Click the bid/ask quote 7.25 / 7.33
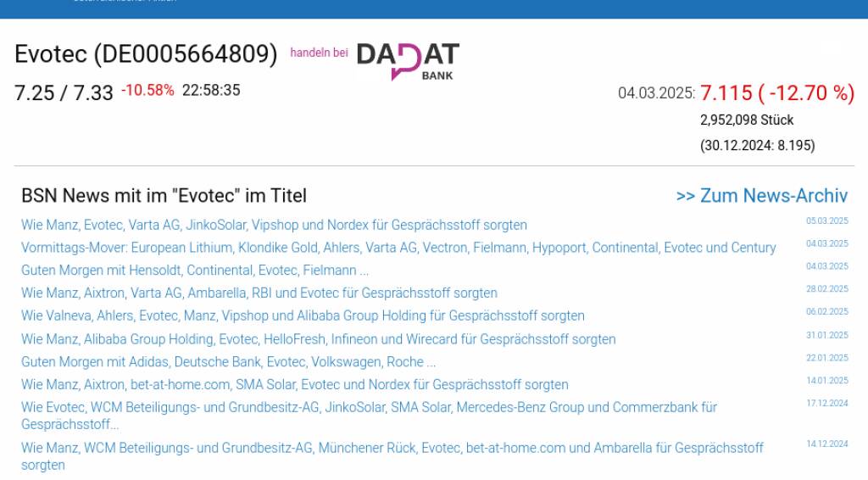Screen dimensions: 868x480 (x=64, y=92)
